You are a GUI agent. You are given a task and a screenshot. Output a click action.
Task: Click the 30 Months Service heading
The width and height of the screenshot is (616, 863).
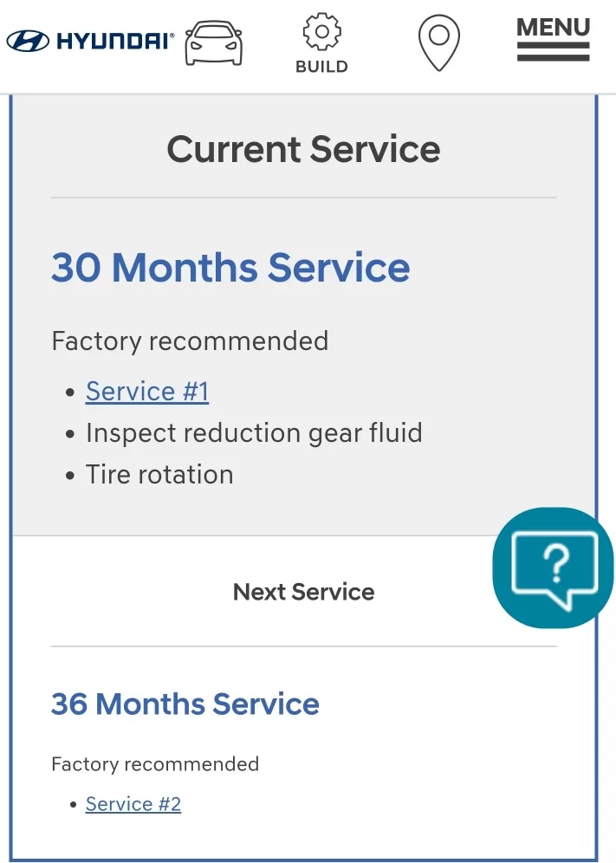coord(230,267)
